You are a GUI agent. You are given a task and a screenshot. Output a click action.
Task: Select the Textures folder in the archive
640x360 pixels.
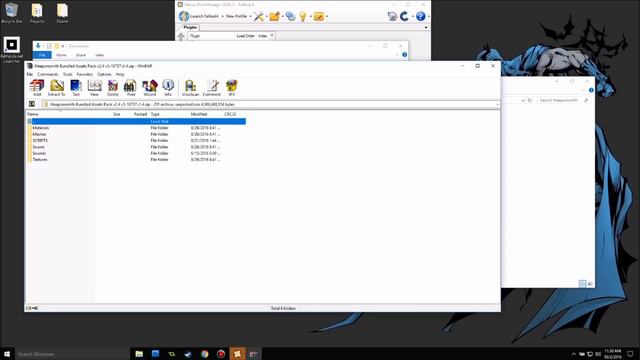(x=40, y=160)
